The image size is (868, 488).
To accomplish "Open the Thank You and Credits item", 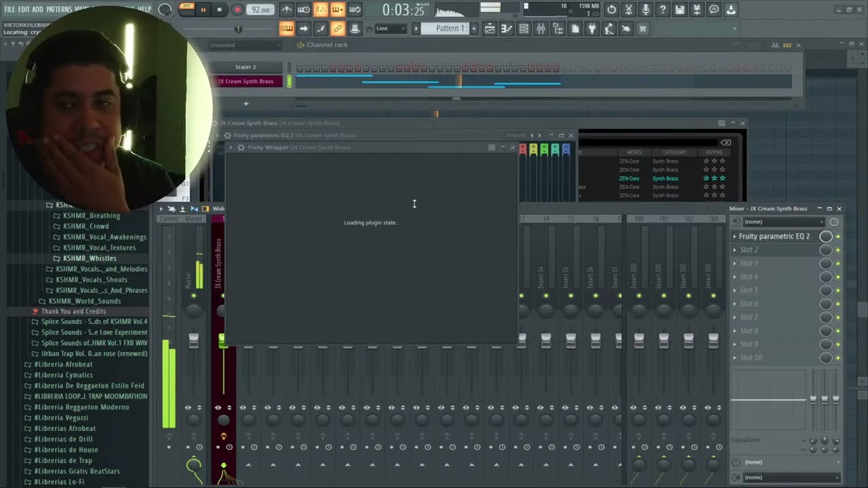I will point(73,311).
